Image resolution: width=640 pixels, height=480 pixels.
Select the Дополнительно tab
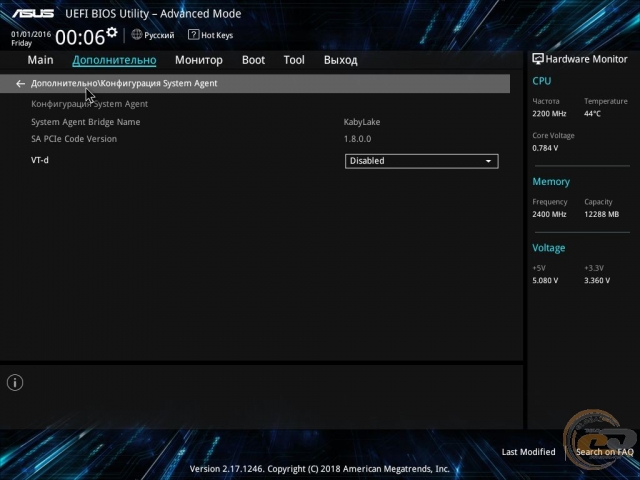(x=114, y=60)
